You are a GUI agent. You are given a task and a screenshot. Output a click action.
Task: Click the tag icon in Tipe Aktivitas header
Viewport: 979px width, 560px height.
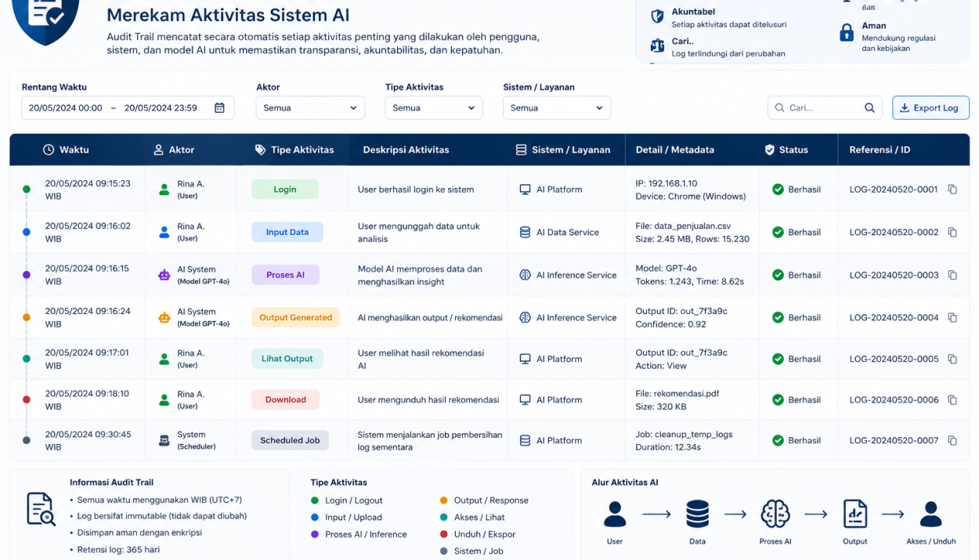click(x=260, y=150)
